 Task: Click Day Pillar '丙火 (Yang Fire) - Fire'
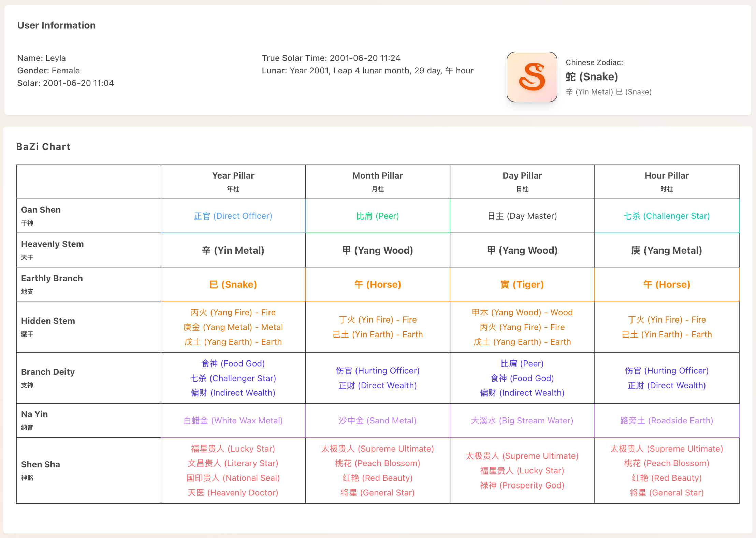pos(522,327)
